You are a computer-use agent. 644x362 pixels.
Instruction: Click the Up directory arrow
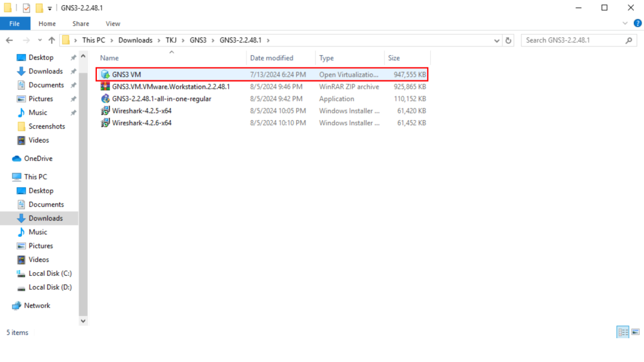pos(52,40)
